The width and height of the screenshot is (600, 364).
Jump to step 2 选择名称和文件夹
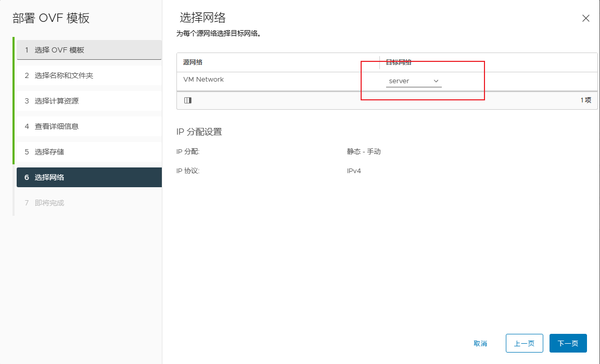(x=89, y=75)
